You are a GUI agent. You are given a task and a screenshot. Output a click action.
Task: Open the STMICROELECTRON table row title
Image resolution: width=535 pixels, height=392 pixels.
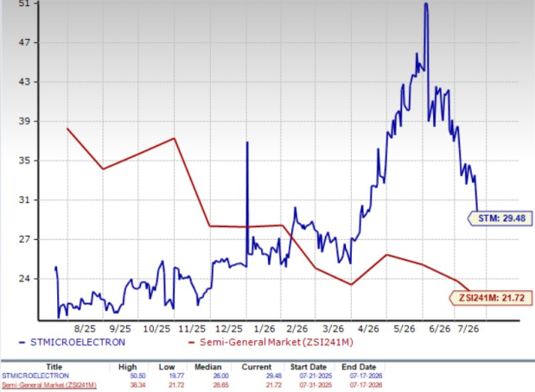[35, 376]
